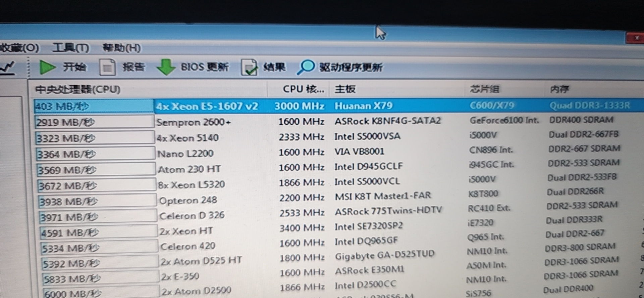Click the graph chart icon in toolbar
The width and height of the screenshot is (644, 298).
pos(7,68)
